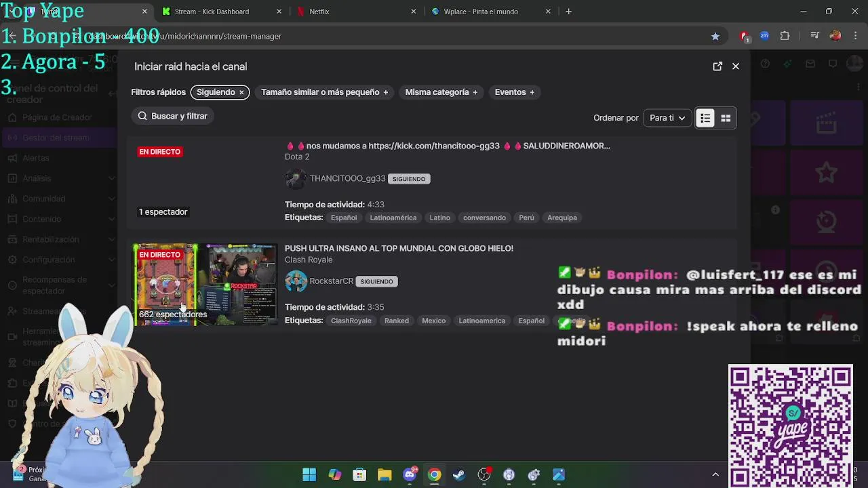Select the Arequipa tag
The width and height of the screenshot is (868, 488).
point(562,218)
